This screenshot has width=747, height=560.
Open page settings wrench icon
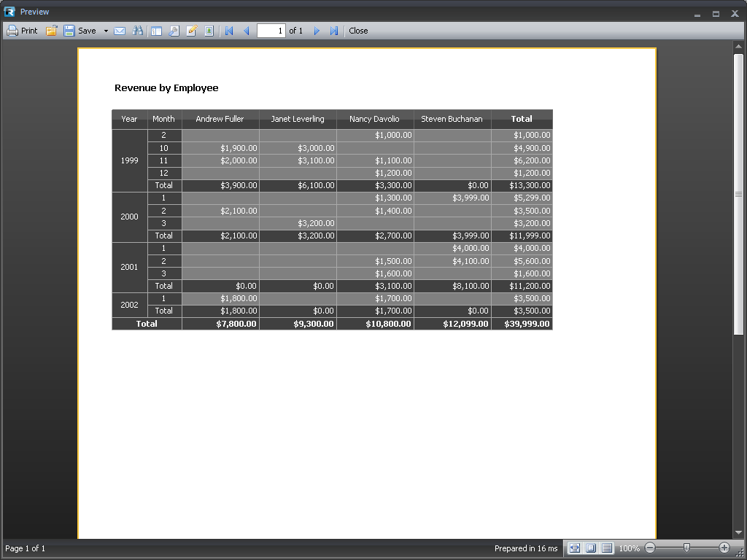click(x=174, y=31)
